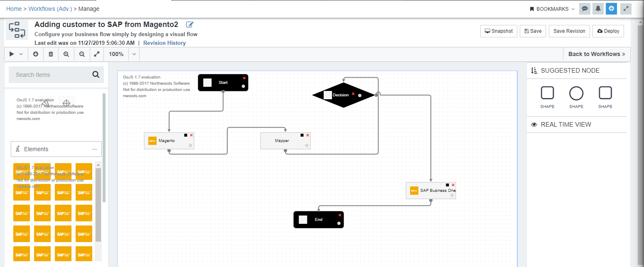The width and height of the screenshot is (644, 267).
Task: Toggle the REAL TIME VIEW eye icon
Action: [x=534, y=125]
